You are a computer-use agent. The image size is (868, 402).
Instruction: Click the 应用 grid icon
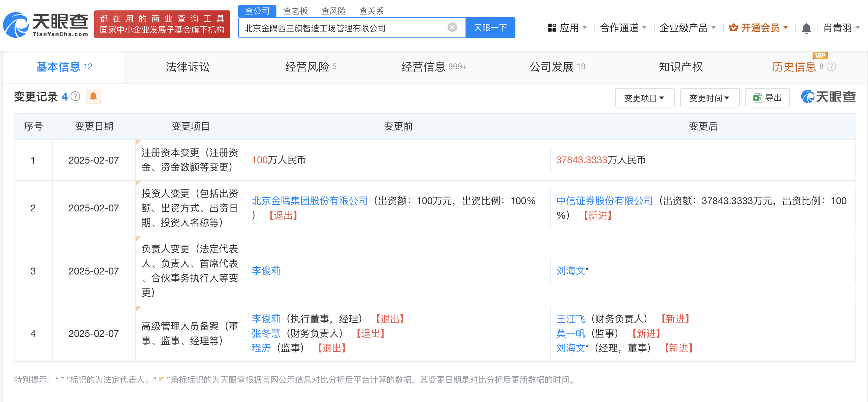[552, 28]
